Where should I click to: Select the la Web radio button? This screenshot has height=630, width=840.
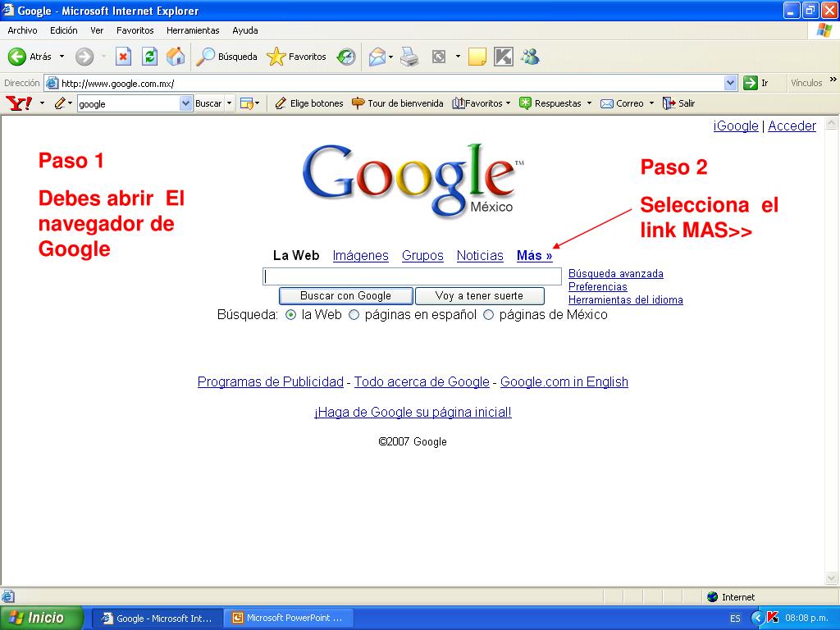coord(291,315)
